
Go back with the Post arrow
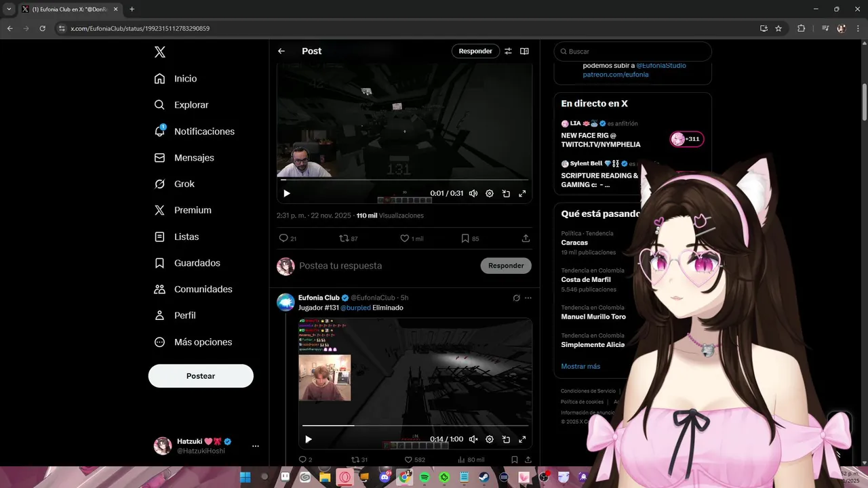point(281,51)
